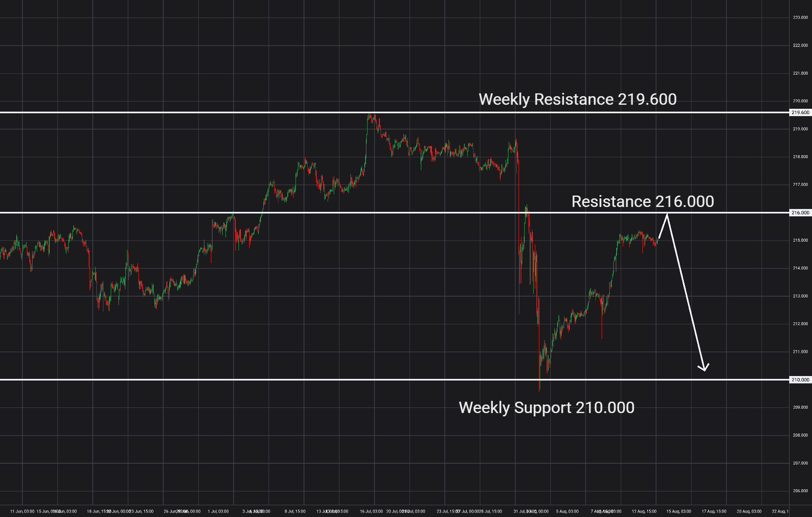The width and height of the screenshot is (812, 517).
Task: Select the "Resistance 216.000" annotation text
Action: click(643, 202)
